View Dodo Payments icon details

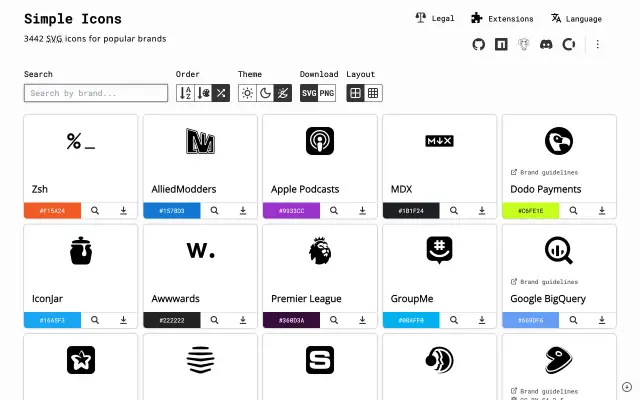coord(573,211)
